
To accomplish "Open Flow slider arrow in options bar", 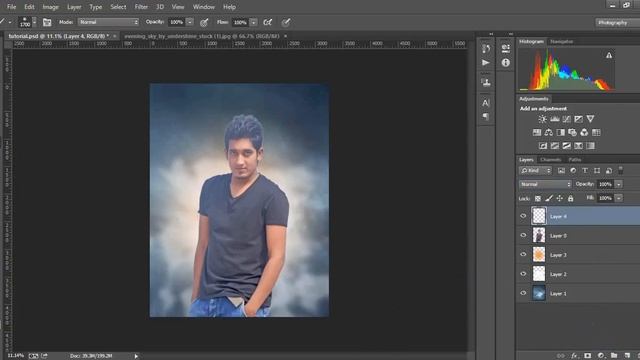I will pyautogui.click(x=253, y=22).
